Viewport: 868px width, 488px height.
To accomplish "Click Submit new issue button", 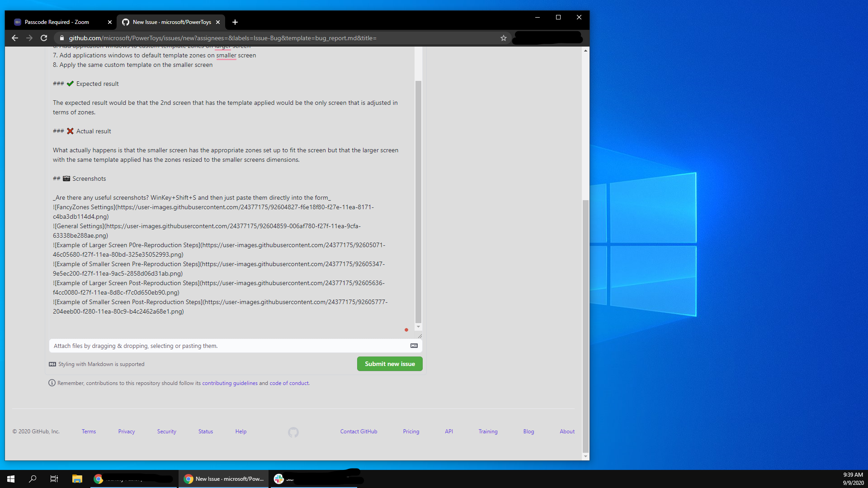I will click(390, 364).
